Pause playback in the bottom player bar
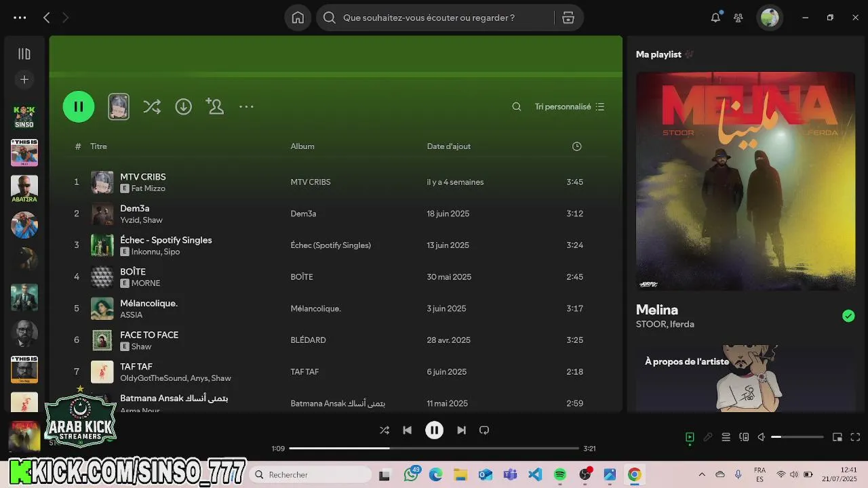The height and width of the screenshot is (488, 868). [434, 430]
